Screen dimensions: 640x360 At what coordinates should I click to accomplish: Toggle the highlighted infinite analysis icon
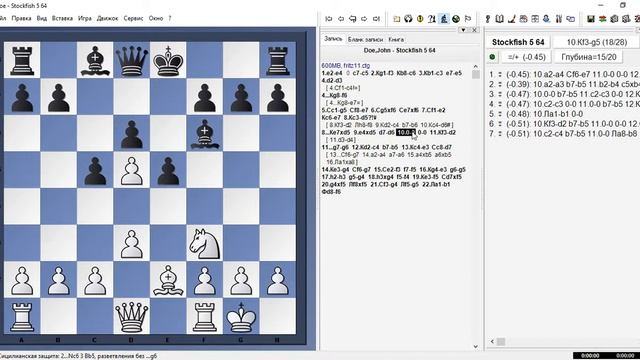click(444, 19)
